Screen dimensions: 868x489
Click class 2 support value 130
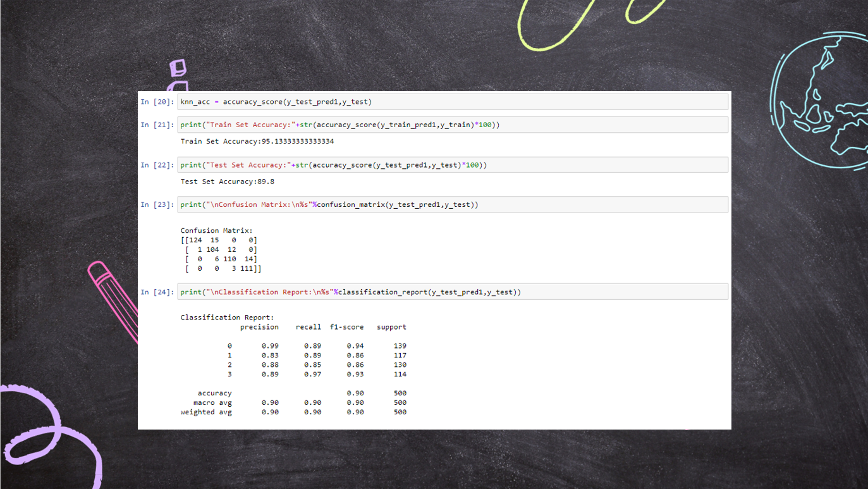[x=400, y=365]
